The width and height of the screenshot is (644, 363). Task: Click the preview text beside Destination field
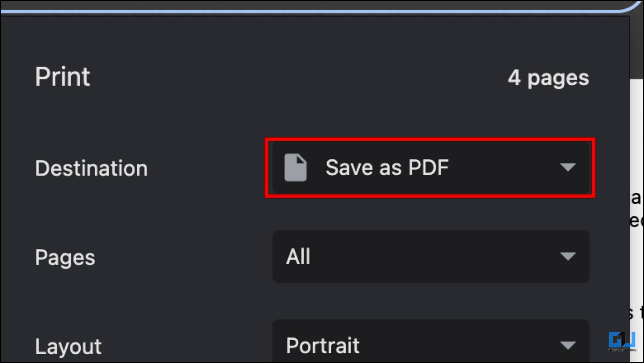636,209
